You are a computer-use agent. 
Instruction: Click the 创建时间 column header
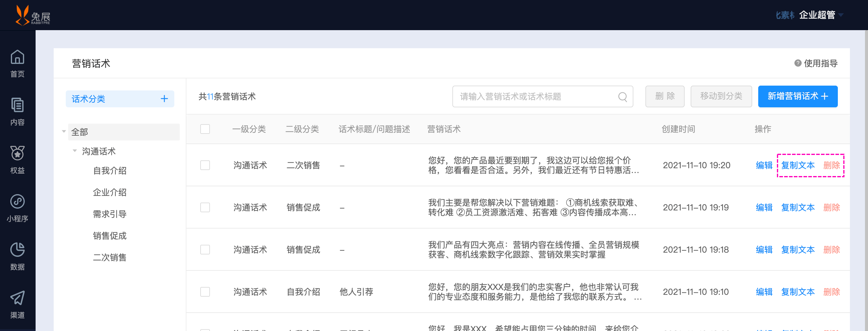[x=678, y=129]
